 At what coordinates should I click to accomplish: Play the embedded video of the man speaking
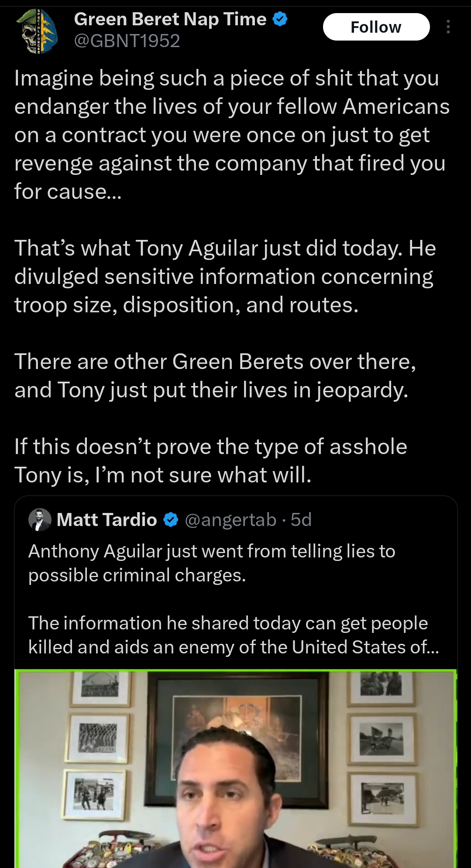[x=236, y=769]
